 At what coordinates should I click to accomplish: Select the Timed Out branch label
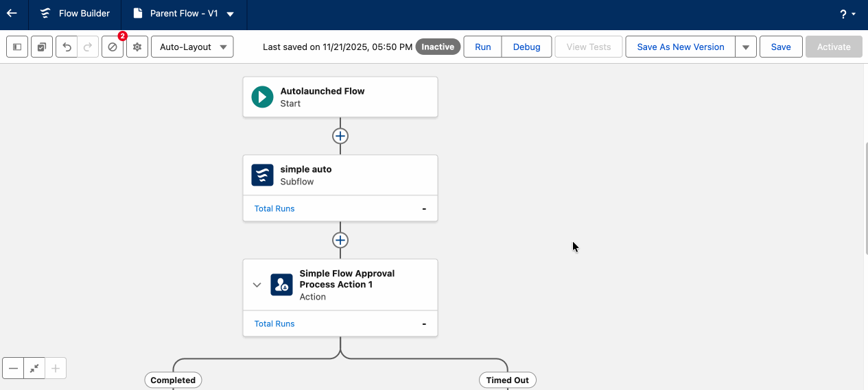click(507, 380)
